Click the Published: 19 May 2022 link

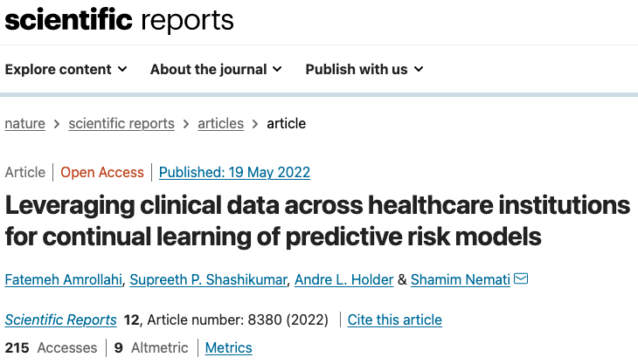click(x=234, y=172)
